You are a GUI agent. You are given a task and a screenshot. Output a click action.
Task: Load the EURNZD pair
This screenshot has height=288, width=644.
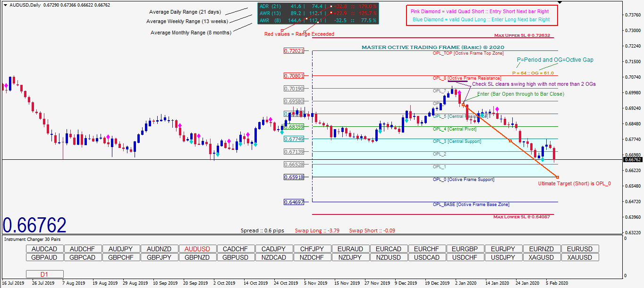[542, 249]
